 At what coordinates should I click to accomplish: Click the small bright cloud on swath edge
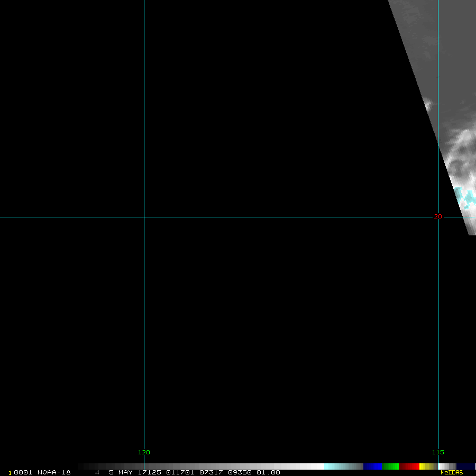[x=428, y=104]
